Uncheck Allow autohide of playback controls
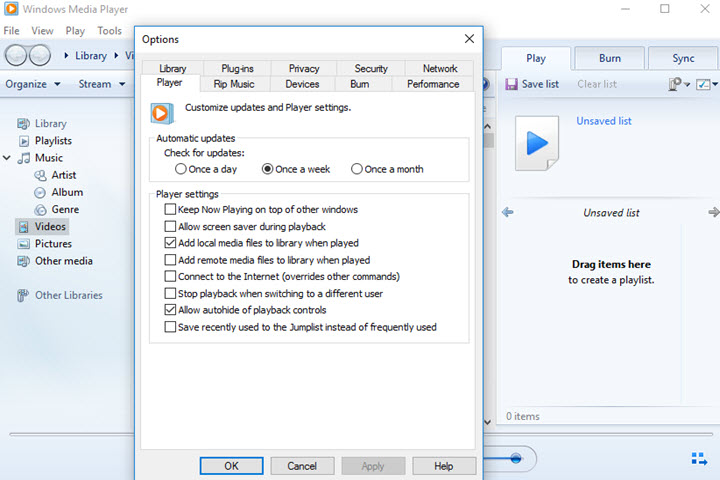Image resolution: width=720 pixels, height=480 pixels. [x=170, y=310]
